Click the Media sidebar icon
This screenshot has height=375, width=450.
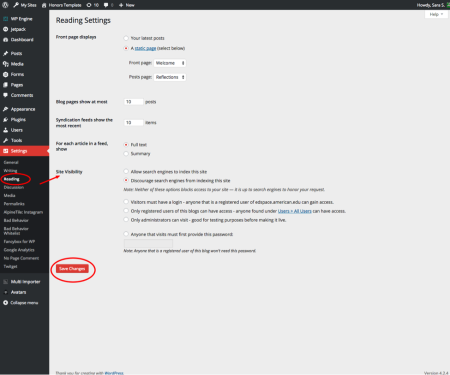click(5, 64)
